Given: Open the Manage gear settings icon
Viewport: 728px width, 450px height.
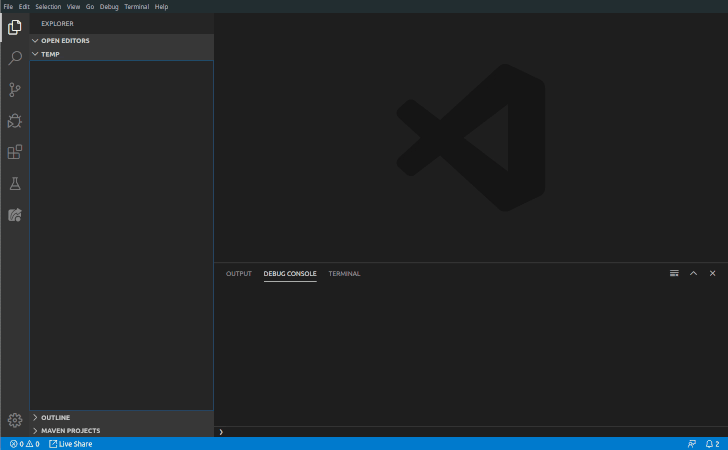Looking at the screenshot, I should [15, 420].
